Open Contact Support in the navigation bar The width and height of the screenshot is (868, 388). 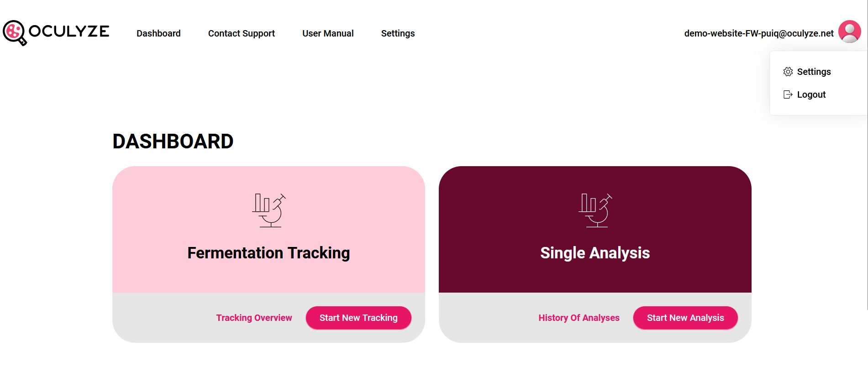pos(242,33)
